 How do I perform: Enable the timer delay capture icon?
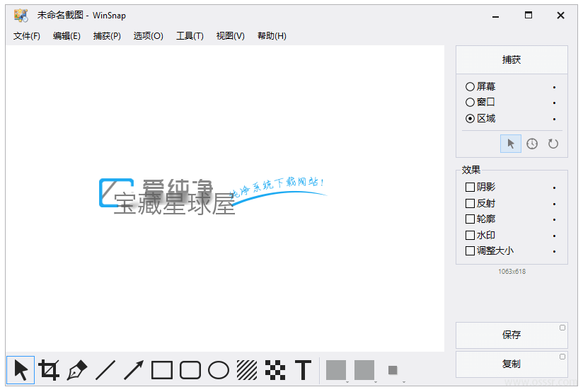(x=532, y=144)
